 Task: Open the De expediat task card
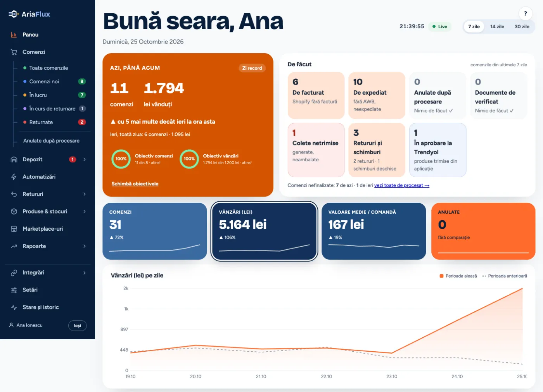377,95
